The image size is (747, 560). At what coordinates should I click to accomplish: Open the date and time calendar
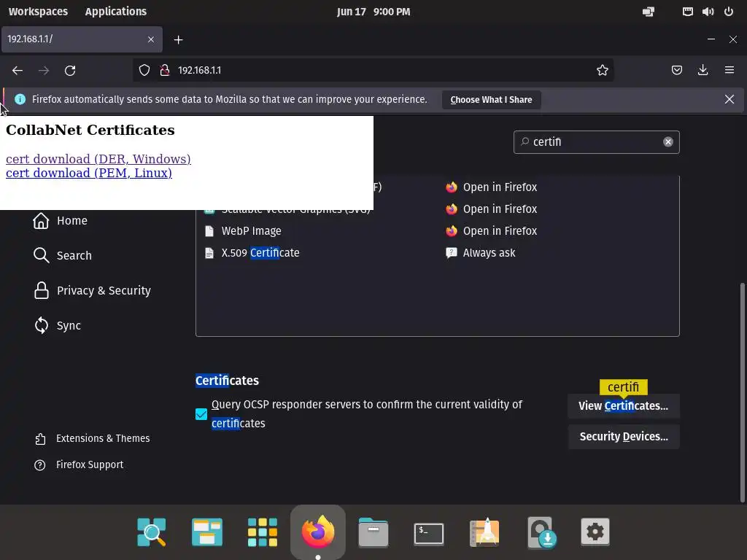(x=373, y=12)
